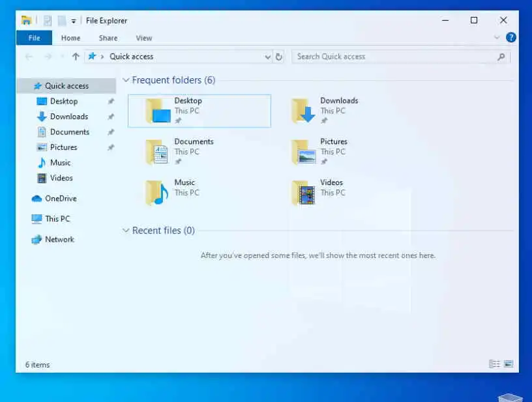The width and height of the screenshot is (532, 402).
Task: Select Desktop folder icon in Frequent folders
Action: point(158,111)
